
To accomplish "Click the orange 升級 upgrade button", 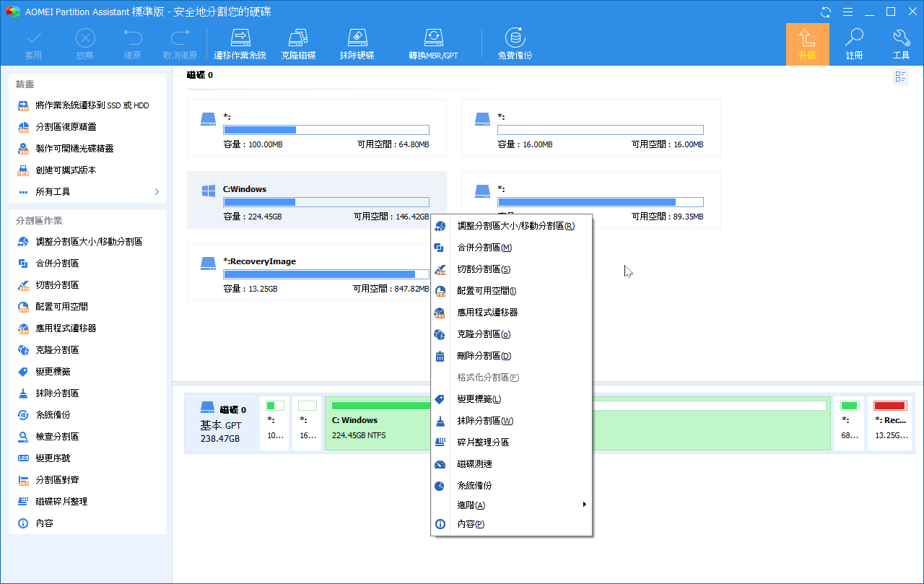I will click(x=807, y=45).
